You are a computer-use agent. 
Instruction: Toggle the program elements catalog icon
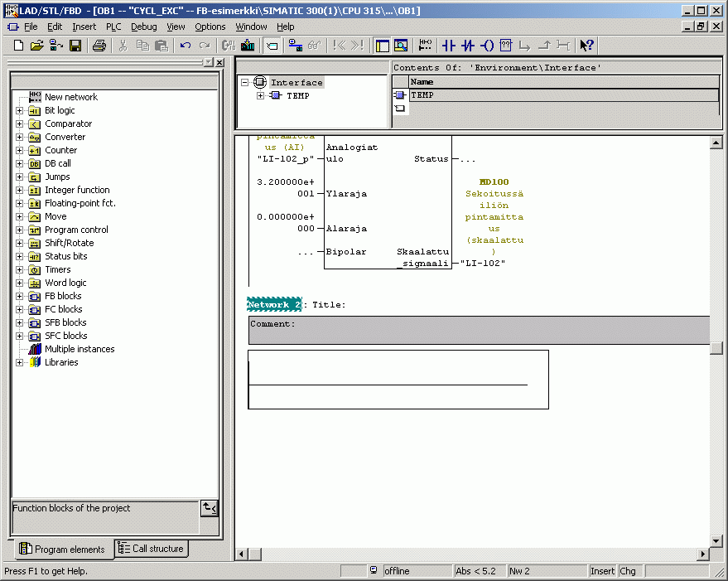(x=272, y=46)
